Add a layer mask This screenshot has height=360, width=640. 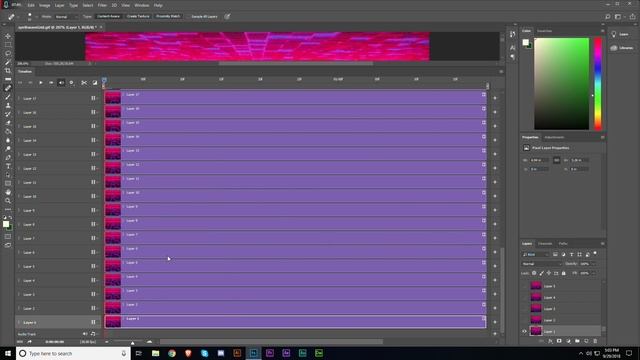point(559,341)
